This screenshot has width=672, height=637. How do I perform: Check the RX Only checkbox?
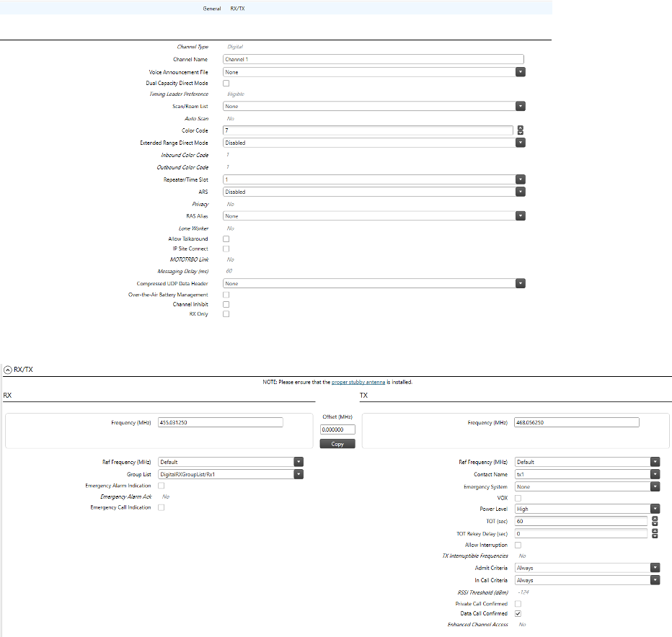point(226,313)
